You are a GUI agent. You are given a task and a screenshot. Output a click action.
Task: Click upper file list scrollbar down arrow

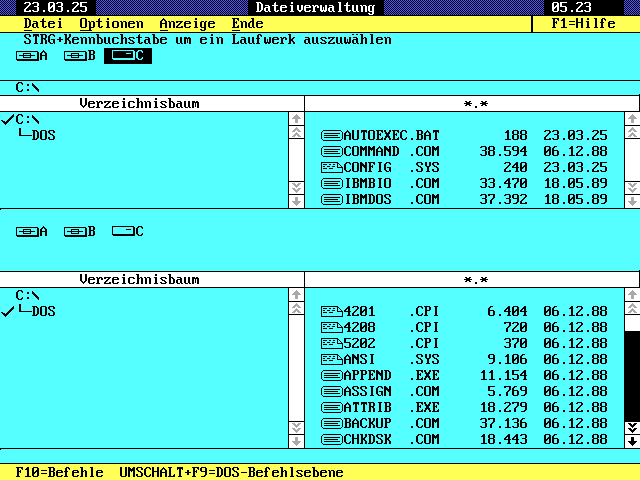tap(632, 201)
